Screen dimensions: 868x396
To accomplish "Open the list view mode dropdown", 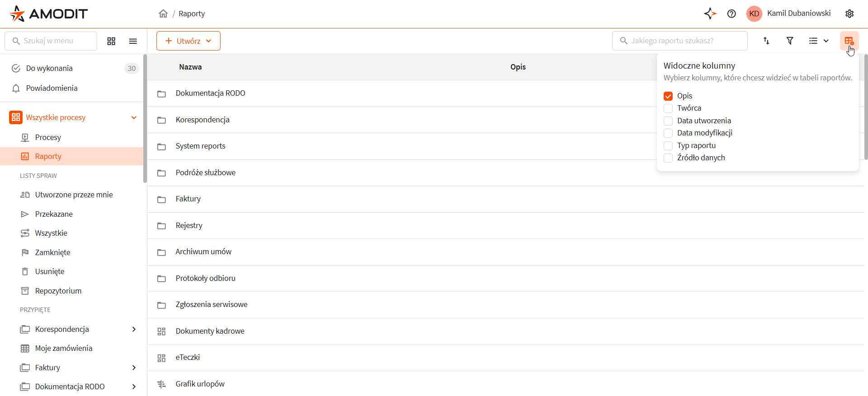I will pos(818,41).
